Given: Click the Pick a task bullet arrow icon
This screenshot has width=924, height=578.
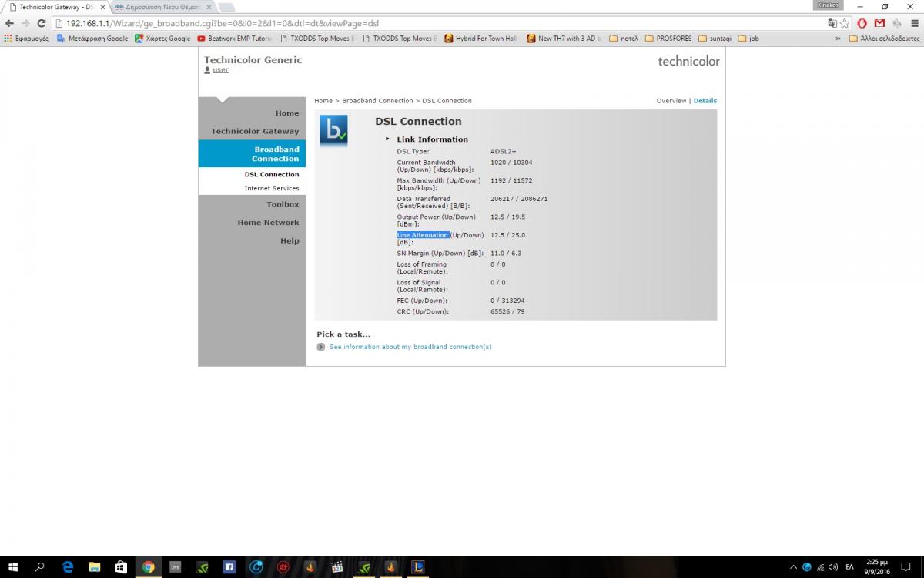Looking at the screenshot, I should [320, 347].
